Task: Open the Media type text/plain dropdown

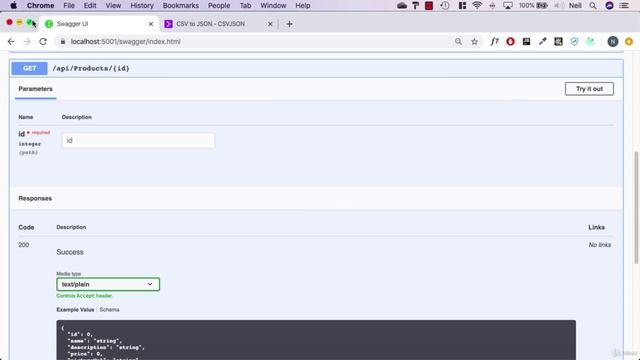Action: point(108,284)
